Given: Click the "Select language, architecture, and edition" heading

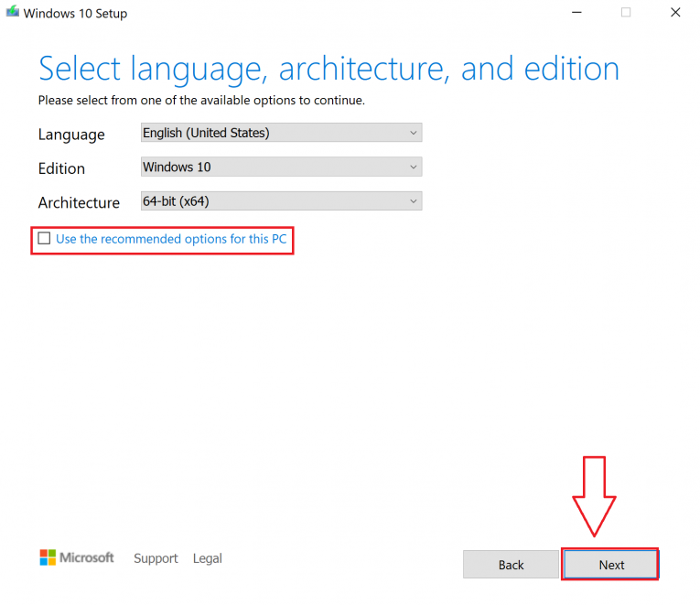Looking at the screenshot, I should pyautogui.click(x=329, y=69).
